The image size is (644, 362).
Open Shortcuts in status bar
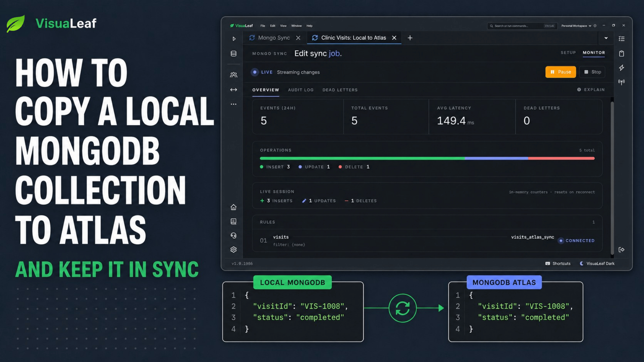tap(558, 263)
